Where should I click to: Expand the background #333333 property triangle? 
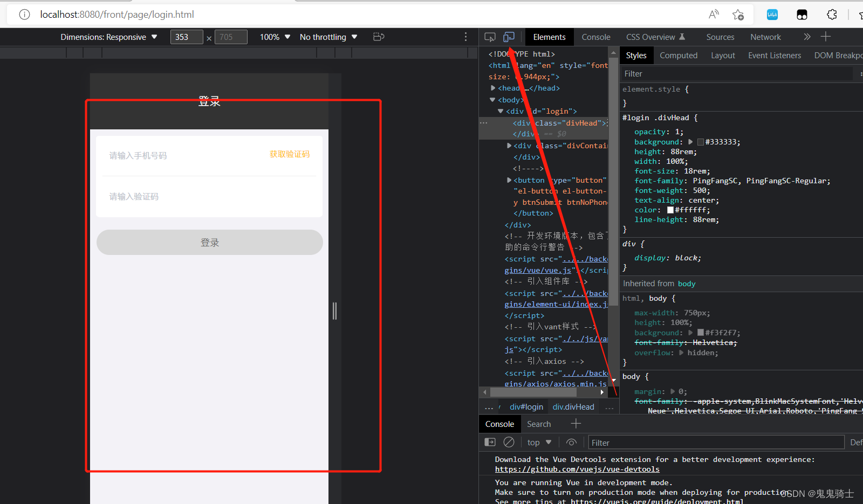pyautogui.click(x=690, y=142)
